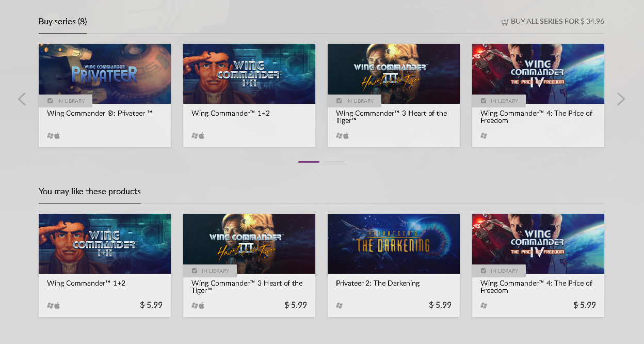Buy all series for $34.96

[x=557, y=22]
